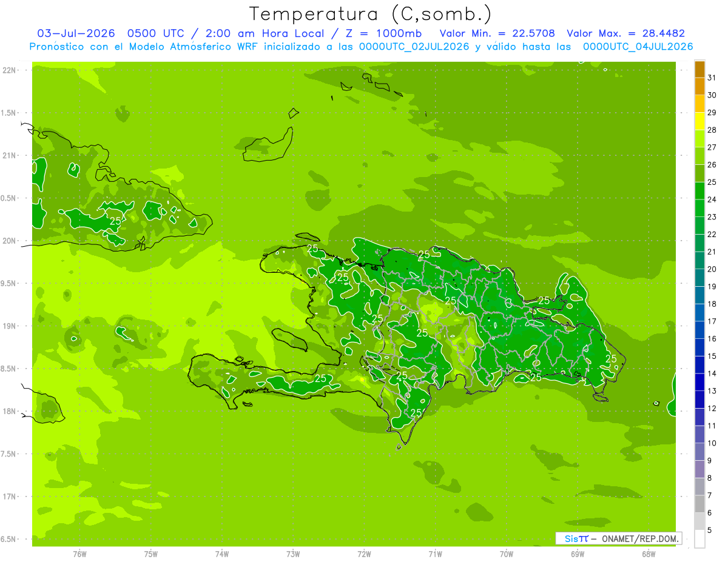
Task: Click the 21N latitude axis label
Action: click(x=9, y=156)
